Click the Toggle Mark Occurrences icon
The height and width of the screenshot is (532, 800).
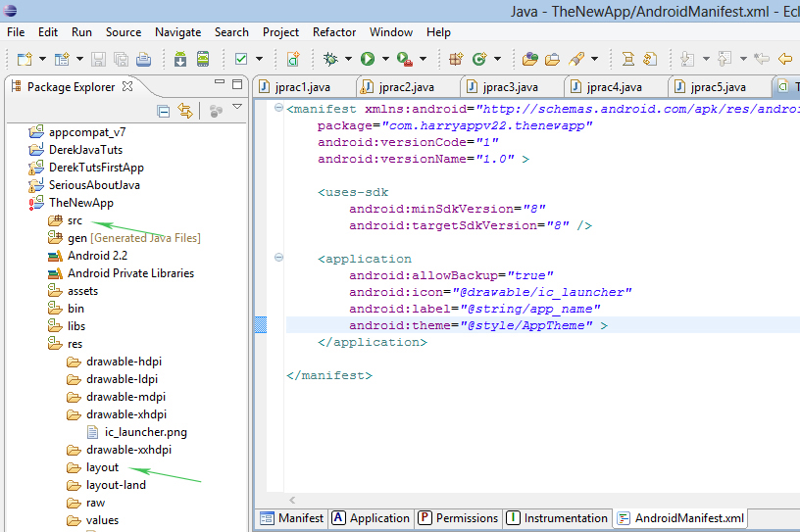[x=628, y=59]
